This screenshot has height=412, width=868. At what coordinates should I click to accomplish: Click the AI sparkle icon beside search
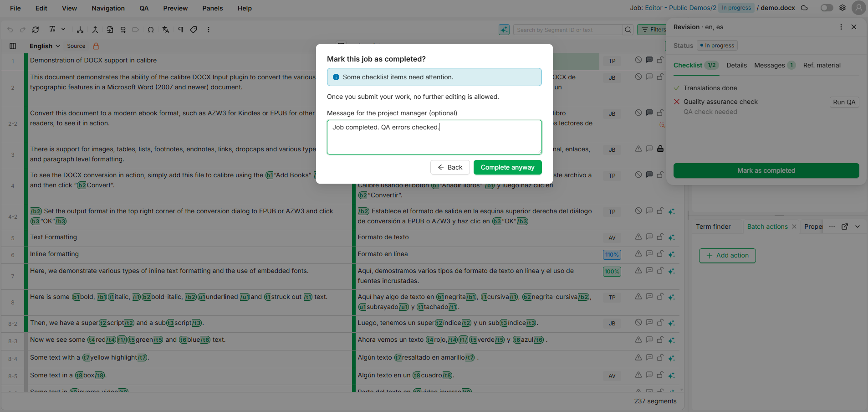pyautogui.click(x=504, y=30)
